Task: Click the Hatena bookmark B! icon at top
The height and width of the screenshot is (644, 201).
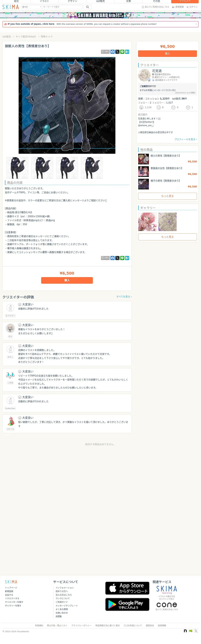Action: 127,52
